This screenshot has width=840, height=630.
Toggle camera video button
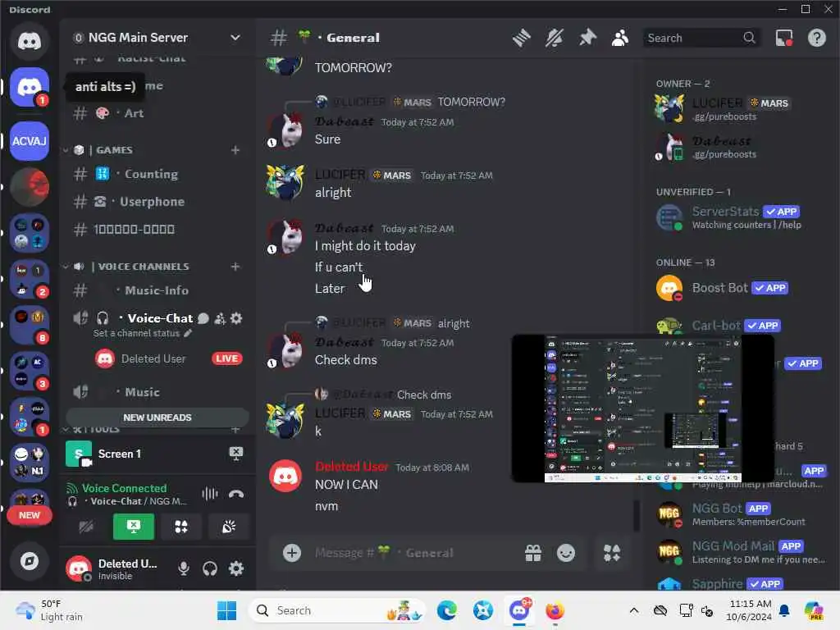[x=86, y=527]
